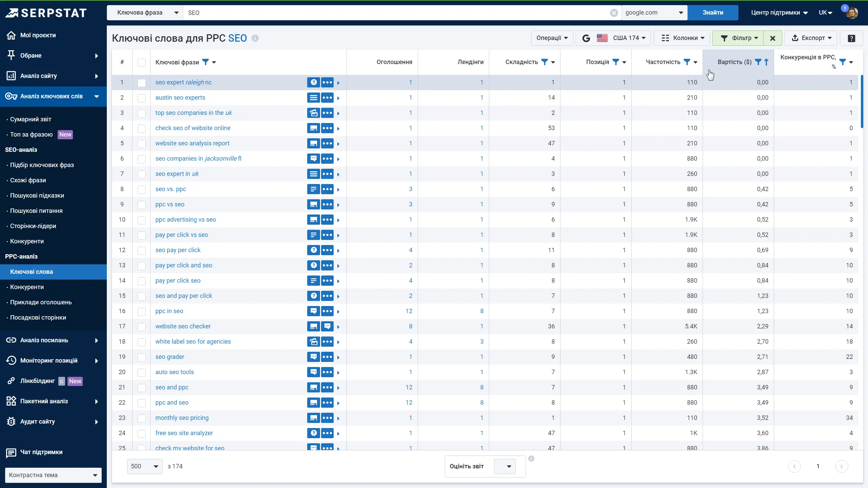This screenshot has width=868, height=488.
Task: Click the chat bubble icon for website seo checker
Action: coord(327,326)
